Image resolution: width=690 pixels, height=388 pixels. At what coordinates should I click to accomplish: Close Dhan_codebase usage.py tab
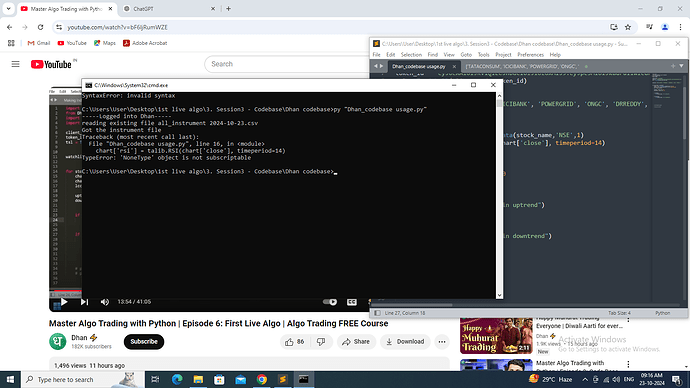pos(454,66)
